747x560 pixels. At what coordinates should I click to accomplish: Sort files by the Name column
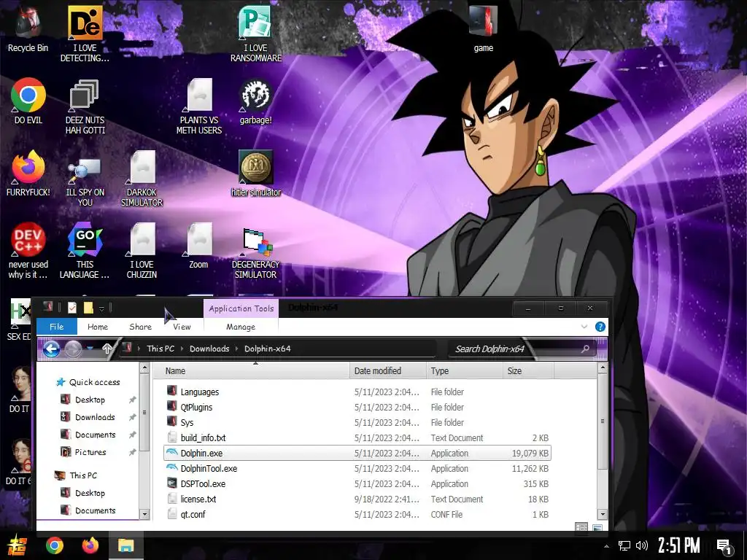click(252, 370)
